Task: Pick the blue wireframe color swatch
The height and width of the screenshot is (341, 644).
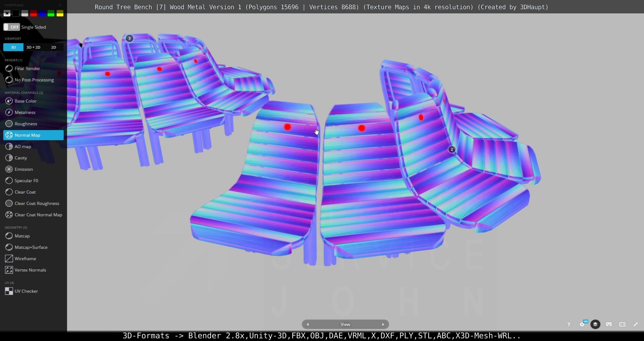Action: click(x=42, y=13)
